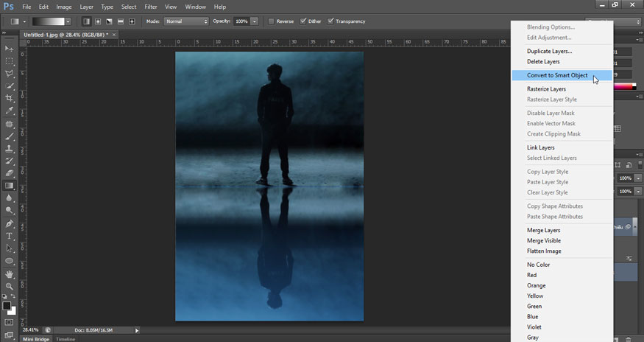Select the Eyedropper tool
The height and width of the screenshot is (342, 644).
[9, 111]
